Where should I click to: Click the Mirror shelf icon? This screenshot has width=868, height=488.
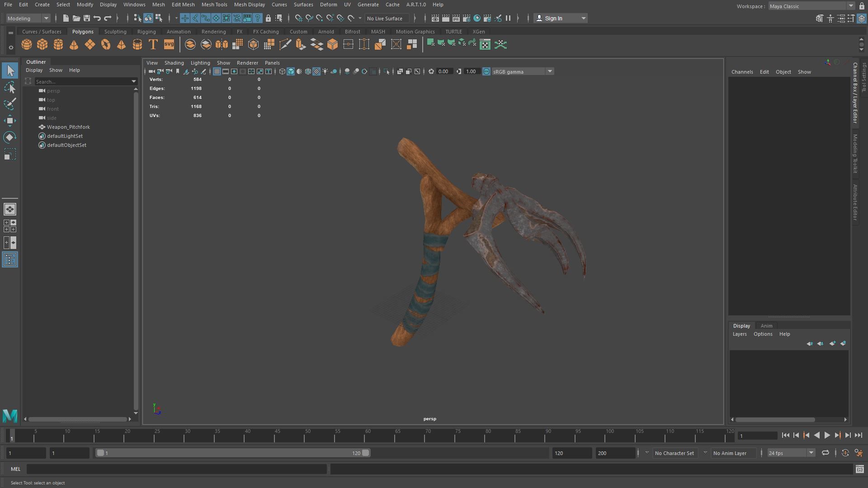(x=222, y=44)
